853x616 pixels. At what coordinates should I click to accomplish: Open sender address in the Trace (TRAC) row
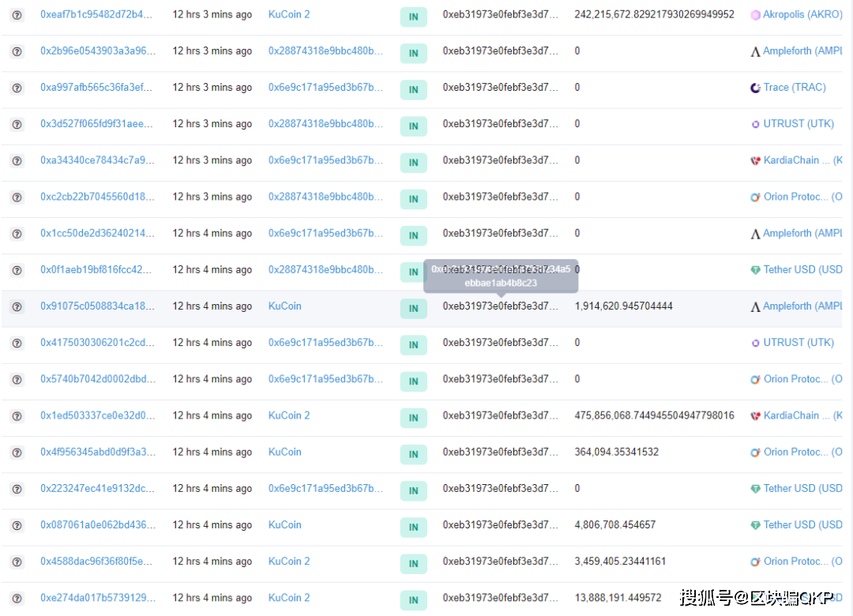click(325, 88)
